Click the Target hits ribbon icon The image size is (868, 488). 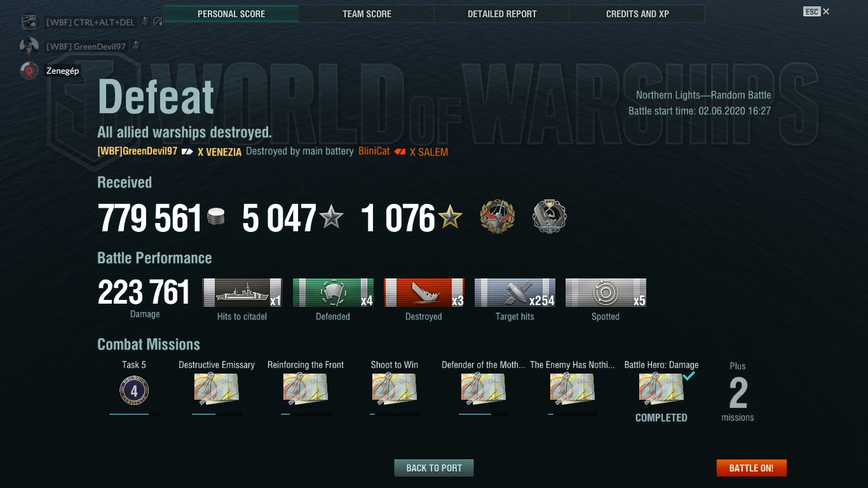tap(515, 293)
